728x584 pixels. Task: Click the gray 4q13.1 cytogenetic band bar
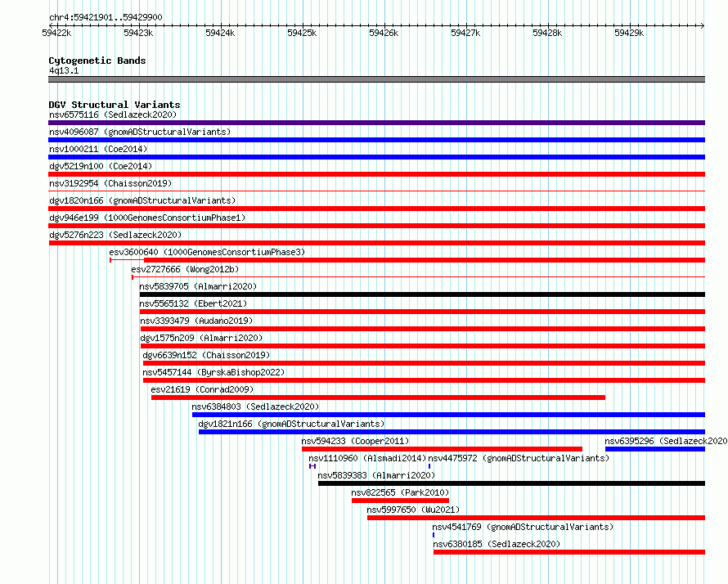(x=376, y=79)
